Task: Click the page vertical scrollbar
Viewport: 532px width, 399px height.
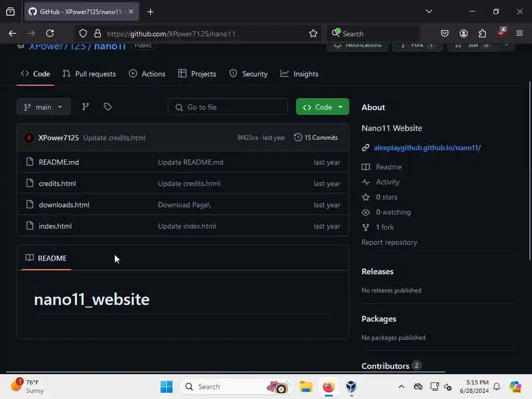Action: pos(529,170)
